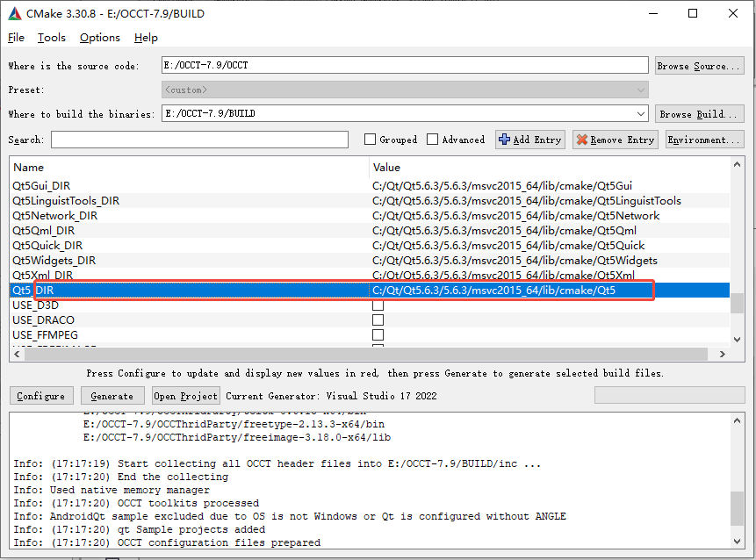The height and width of the screenshot is (560, 756).
Task: Click the Search input field
Action: tap(199, 140)
